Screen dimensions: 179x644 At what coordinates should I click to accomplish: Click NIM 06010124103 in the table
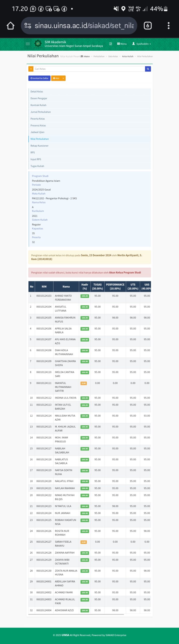pos(44,296)
